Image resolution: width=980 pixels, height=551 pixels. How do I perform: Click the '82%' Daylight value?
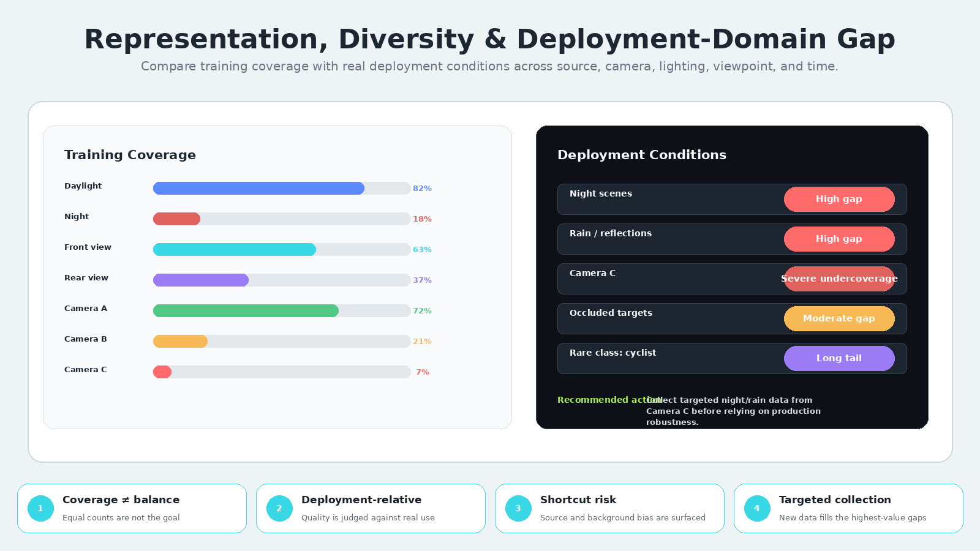422,189
